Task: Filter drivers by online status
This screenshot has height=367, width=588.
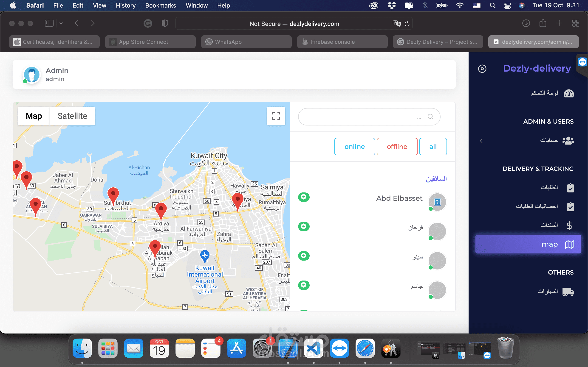Action: pos(354,147)
